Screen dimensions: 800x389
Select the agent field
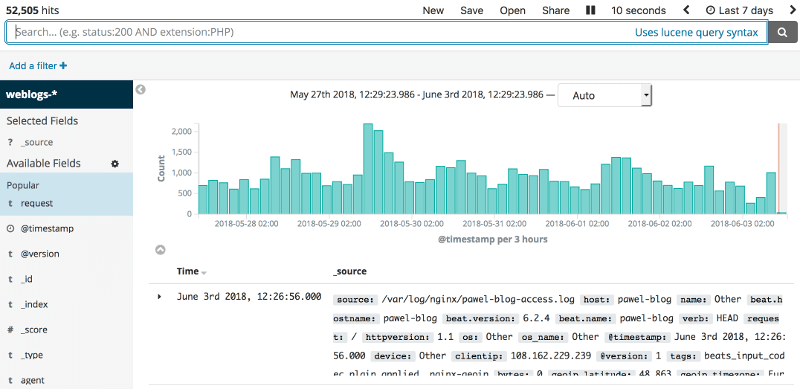(33, 380)
